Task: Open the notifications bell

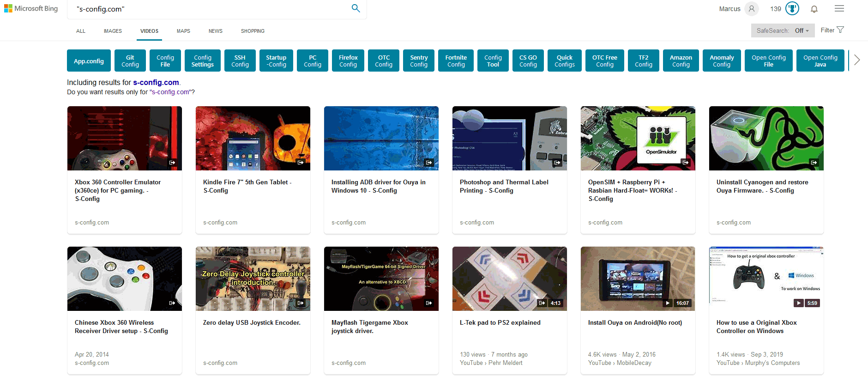Action: click(814, 9)
